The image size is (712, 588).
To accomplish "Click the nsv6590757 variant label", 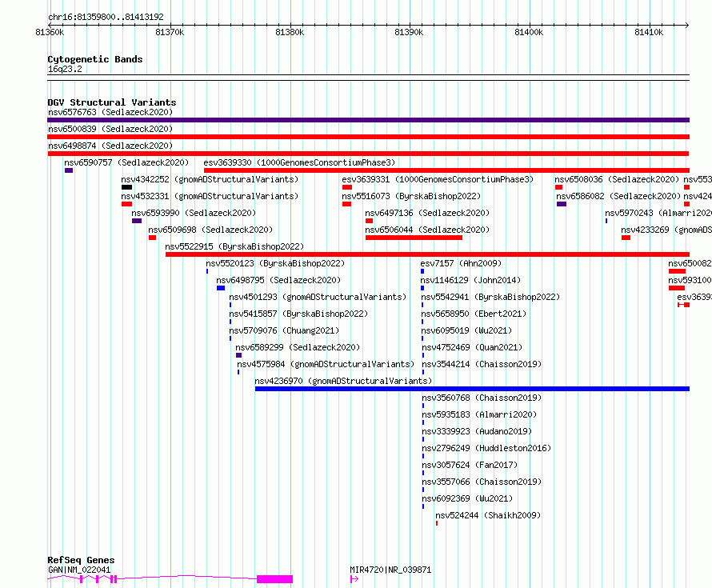I will pos(126,162).
